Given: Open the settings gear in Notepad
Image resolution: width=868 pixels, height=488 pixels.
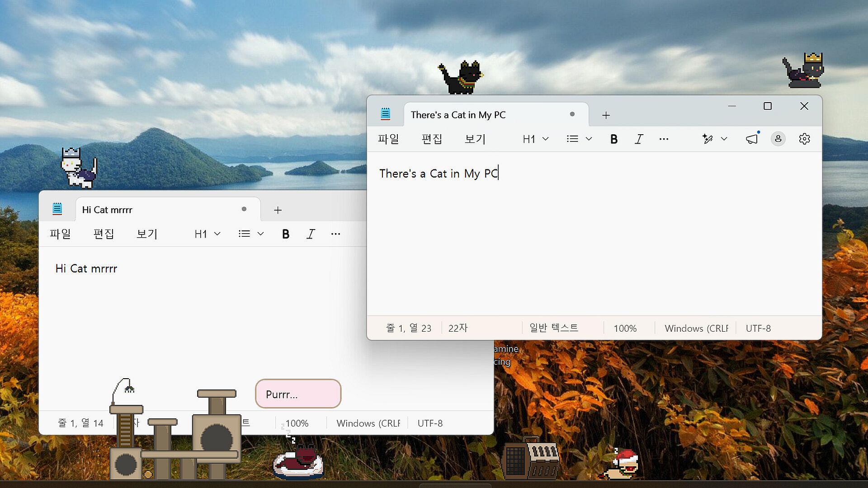Looking at the screenshot, I should coord(804,139).
